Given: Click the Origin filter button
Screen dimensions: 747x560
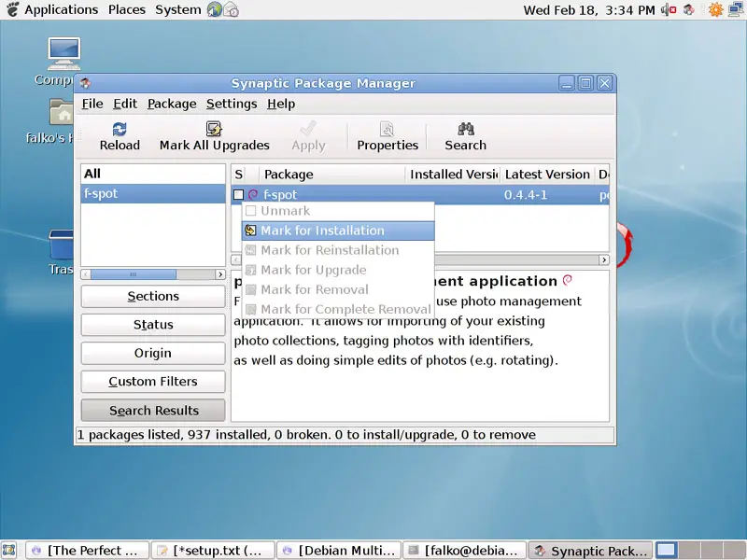Looking at the screenshot, I should coord(153,354).
